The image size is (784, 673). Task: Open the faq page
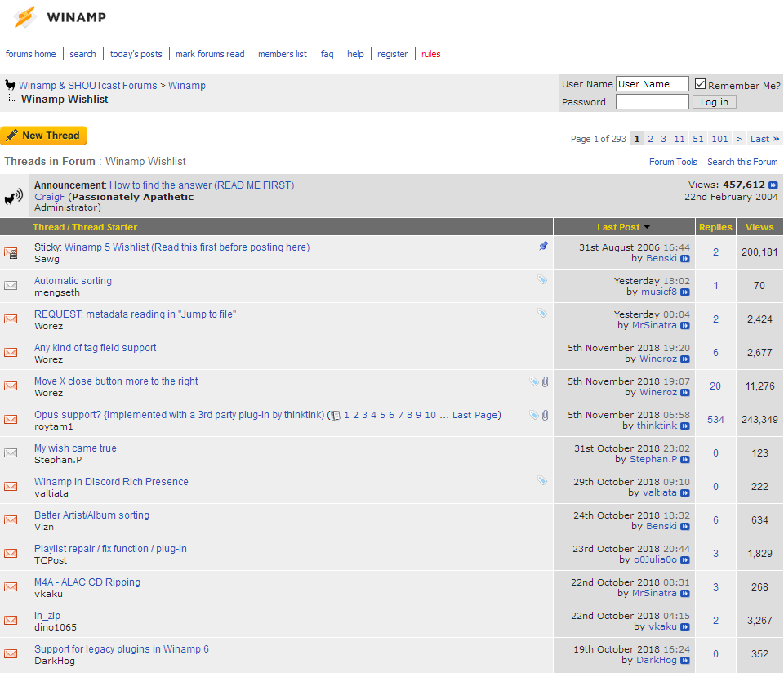click(327, 54)
